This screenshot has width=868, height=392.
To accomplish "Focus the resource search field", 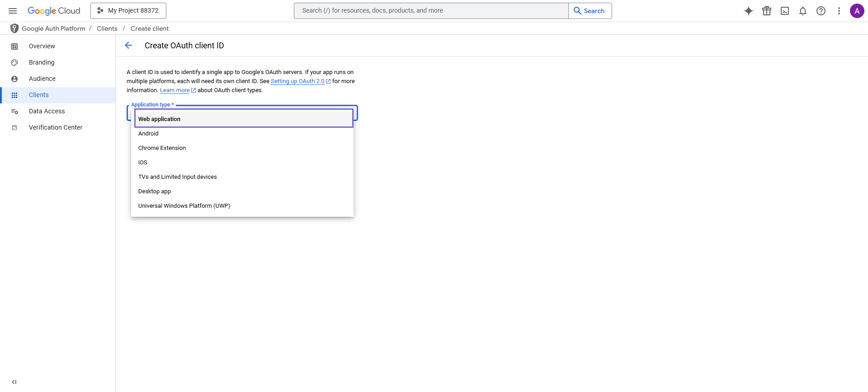I will point(430,11).
